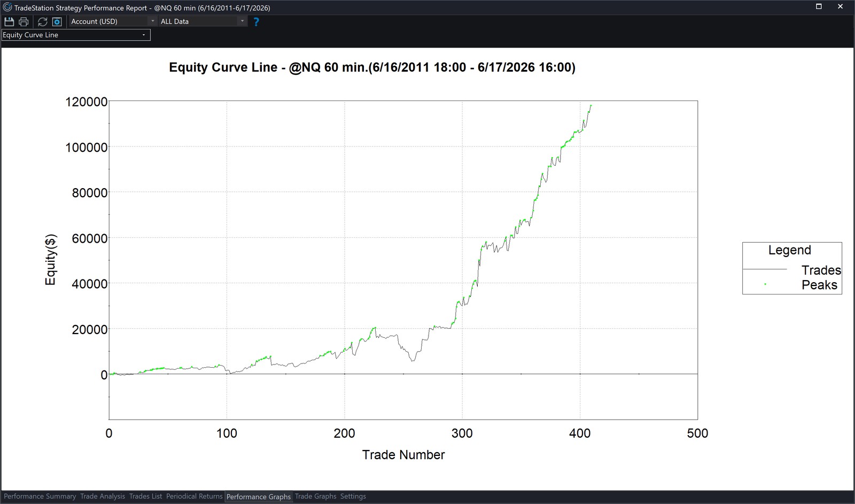855x504 pixels.
Task: Click the green Peaks marker in legend
Action: pos(765,284)
